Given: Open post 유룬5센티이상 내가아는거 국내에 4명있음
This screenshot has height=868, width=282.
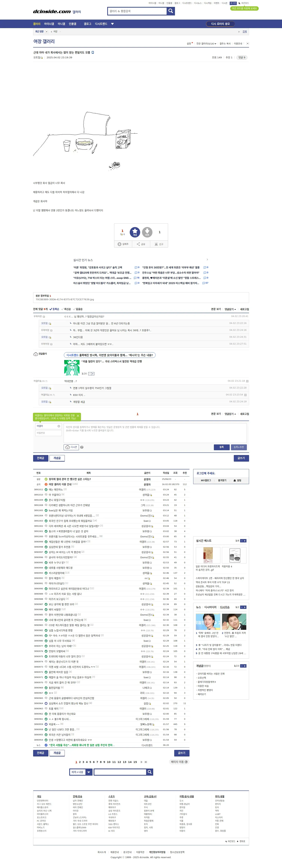Looking at the screenshot, I should coord(71,516).
